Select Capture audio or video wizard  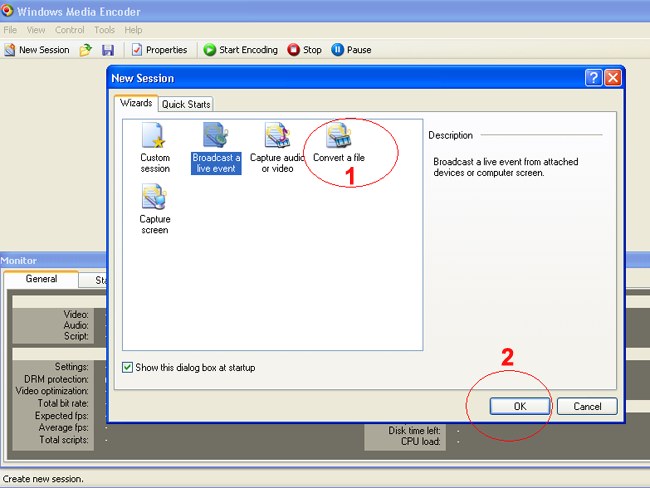pos(276,137)
